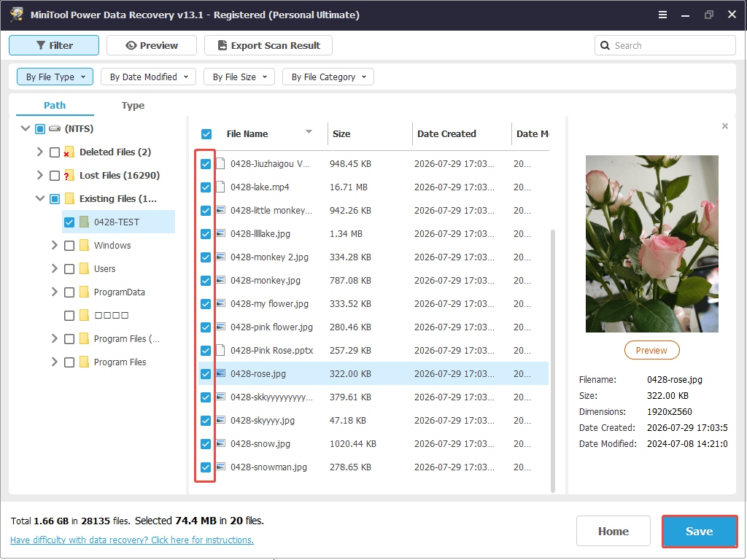Check the Lost Files checkbox
The image size is (747, 560).
(x=55, y=176)
